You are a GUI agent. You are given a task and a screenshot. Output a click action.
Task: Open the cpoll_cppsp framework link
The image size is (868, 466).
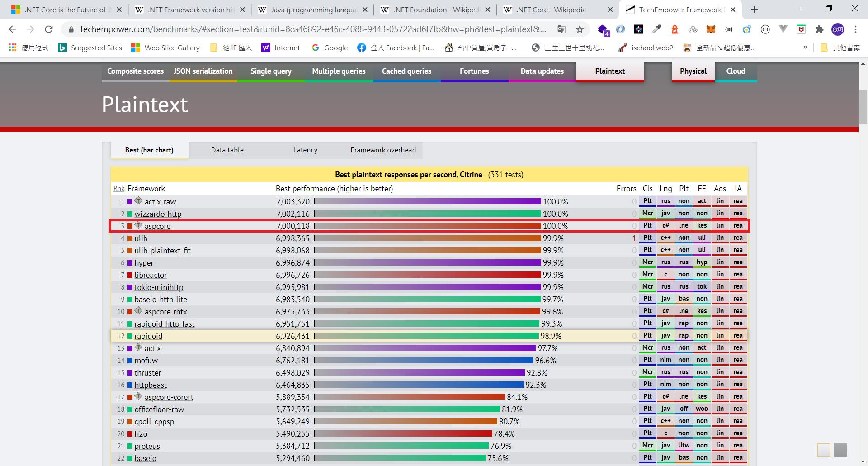tap(154, 422)
